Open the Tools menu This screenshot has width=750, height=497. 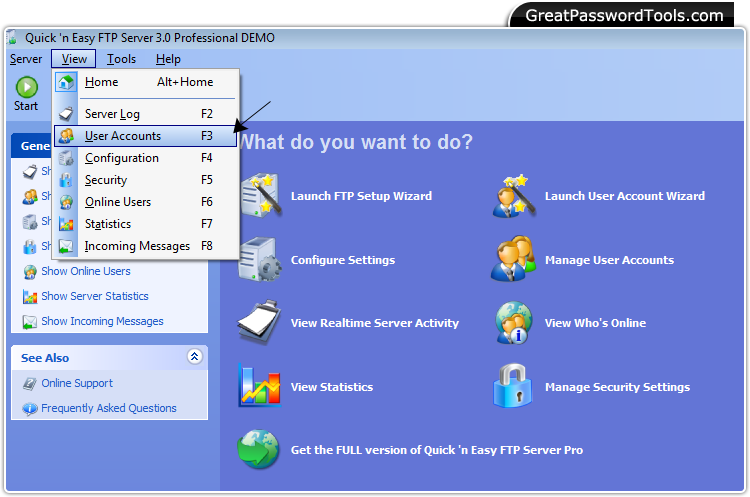coord(121,59)
